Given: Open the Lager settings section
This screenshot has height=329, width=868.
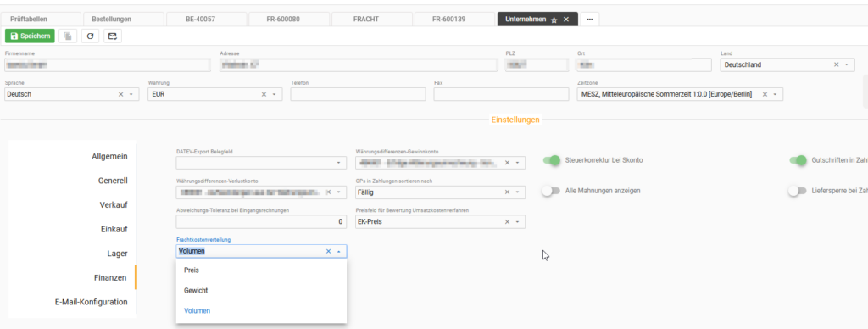Looking at the screenshot, I should point(117,254).
